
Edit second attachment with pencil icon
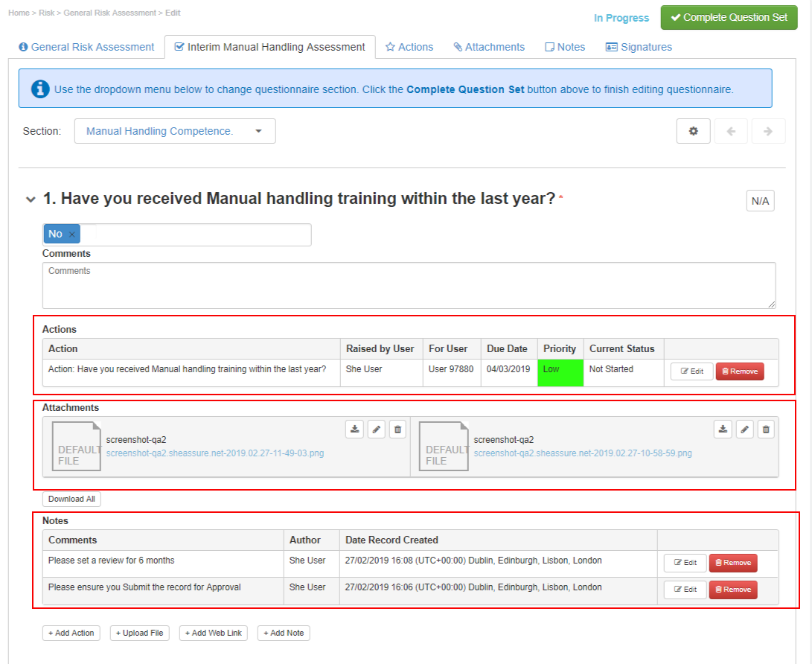coord(744,429)
